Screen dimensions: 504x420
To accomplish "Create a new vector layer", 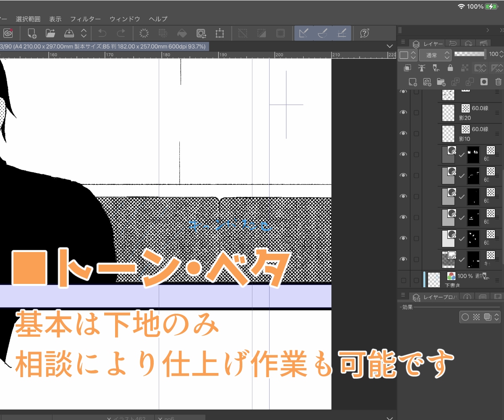I will pyautogui.click(x=427, y=82).
